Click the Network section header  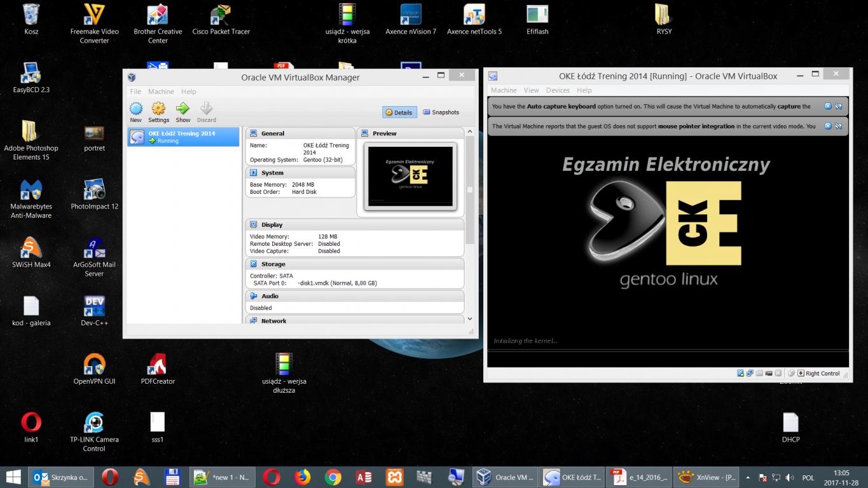click(x=355, y=320)
